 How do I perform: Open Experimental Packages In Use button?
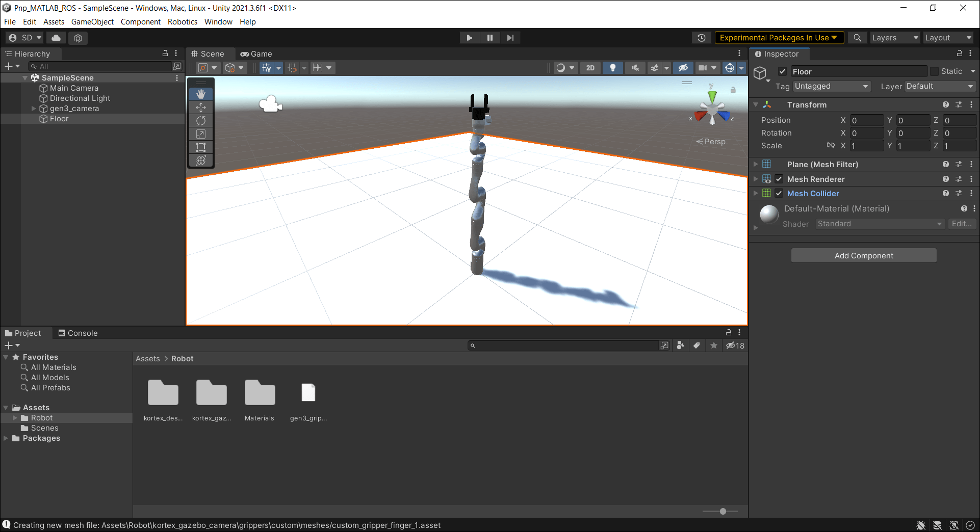coord(779,38)
